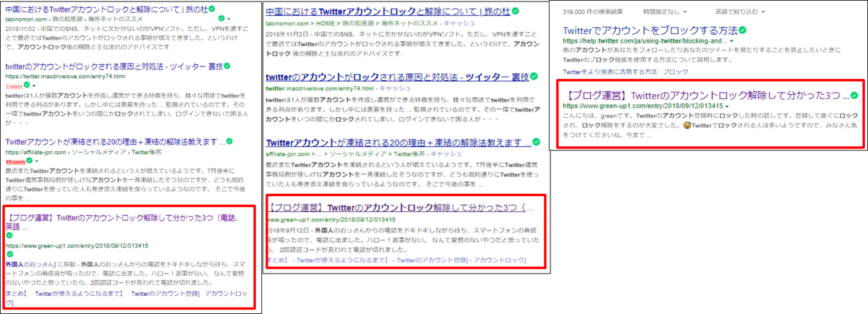Open Twitterアカウントが凍結される20の理由 result in left panel

(x=114, y=142)
